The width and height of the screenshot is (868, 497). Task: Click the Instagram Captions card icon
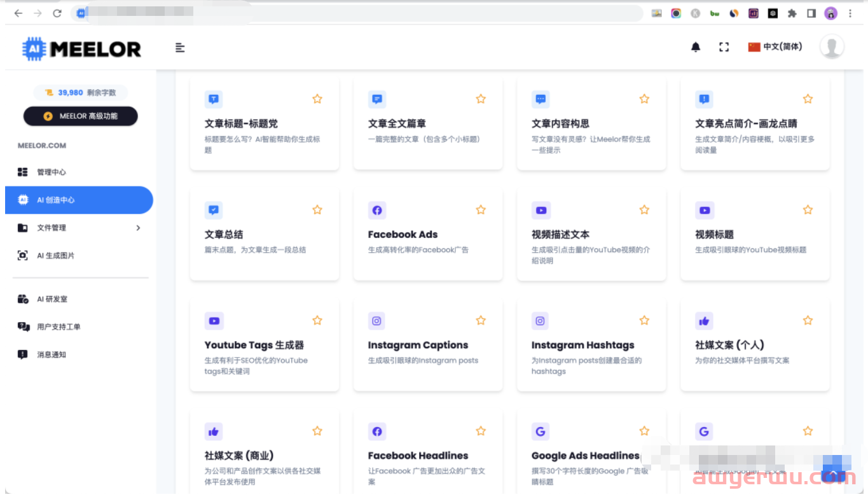coord(377,321)
